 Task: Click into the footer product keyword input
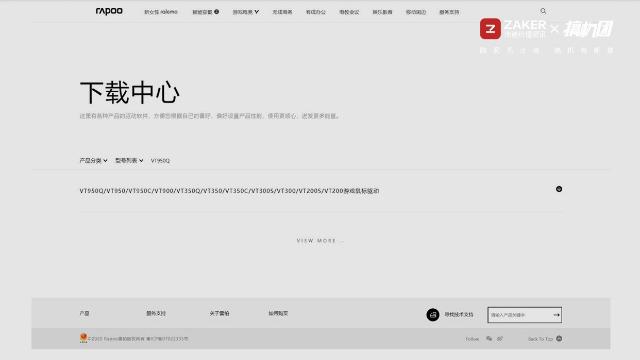coord(520,315)
